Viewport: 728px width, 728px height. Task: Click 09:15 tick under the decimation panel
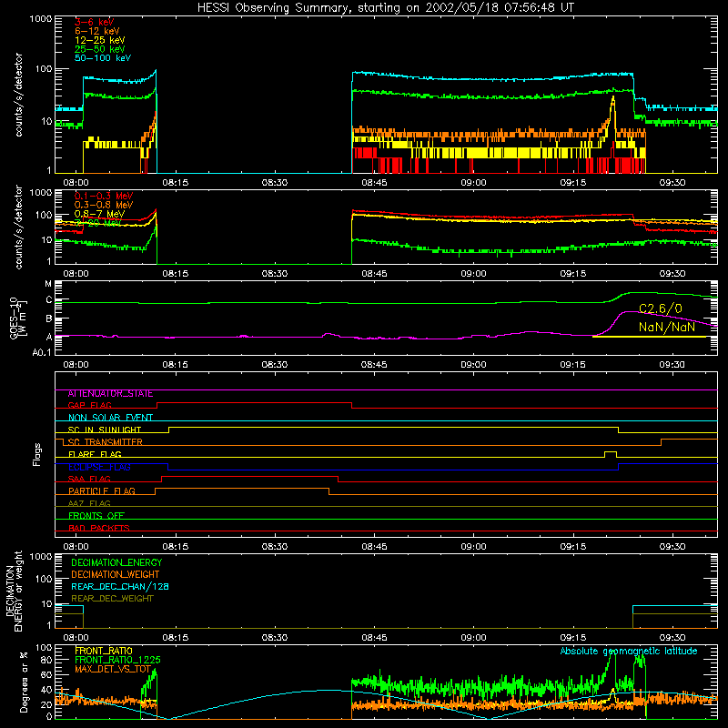pos(572,638)
